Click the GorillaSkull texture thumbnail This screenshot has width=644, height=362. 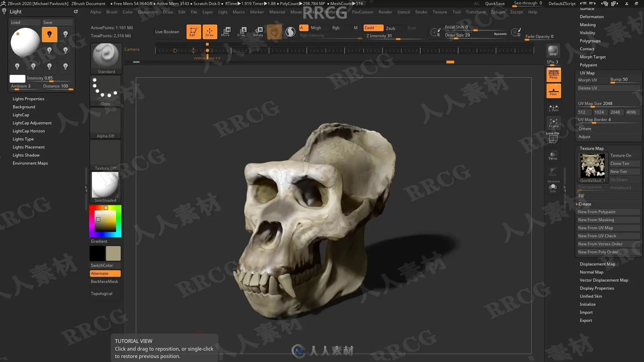coord(592,166)
